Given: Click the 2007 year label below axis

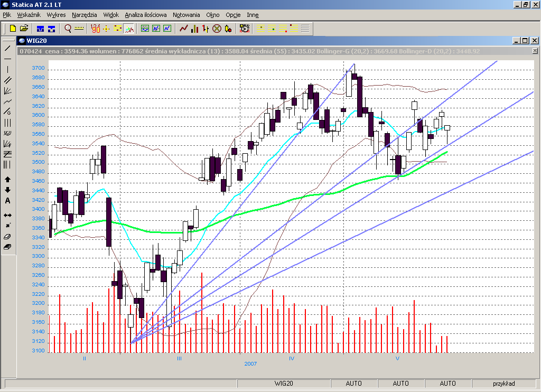Looking at the screenshot, I should [x=250, y=363].
